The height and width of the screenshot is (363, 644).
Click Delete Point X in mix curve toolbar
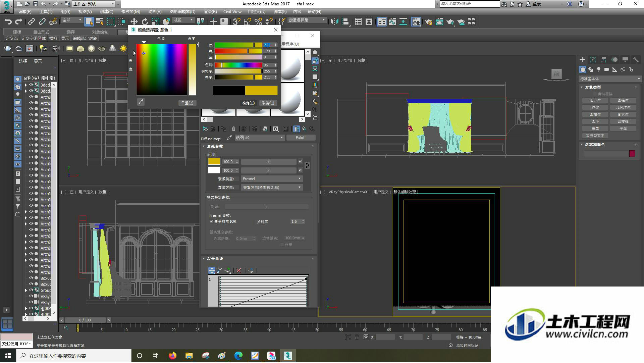click(239, 270)
